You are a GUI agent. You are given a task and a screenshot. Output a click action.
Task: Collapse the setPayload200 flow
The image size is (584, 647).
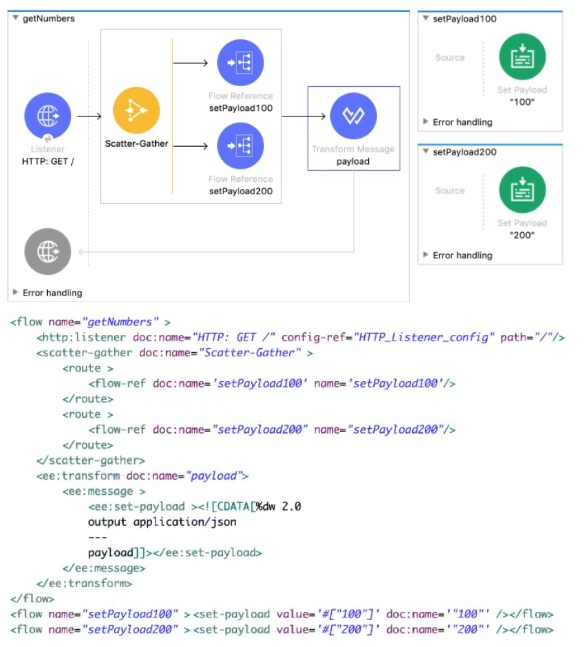426,151
